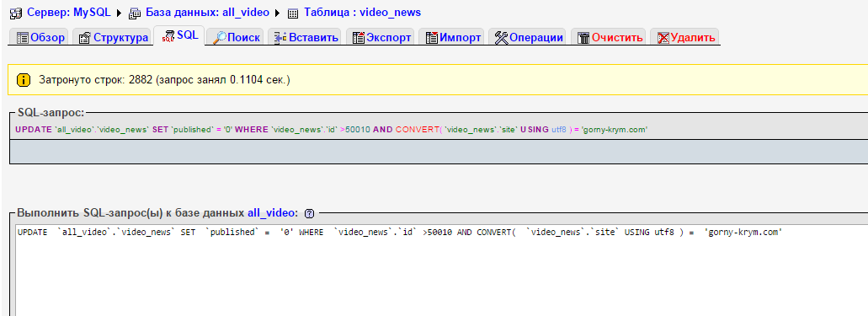This screenshot has width=868, height=316.
Task: Switch to the Импорт tab
Action: point(452,37)
